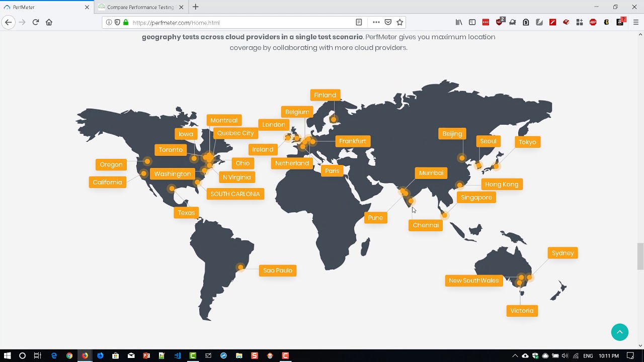
Task: Show the browser sidebars
Action: [472, 22]
